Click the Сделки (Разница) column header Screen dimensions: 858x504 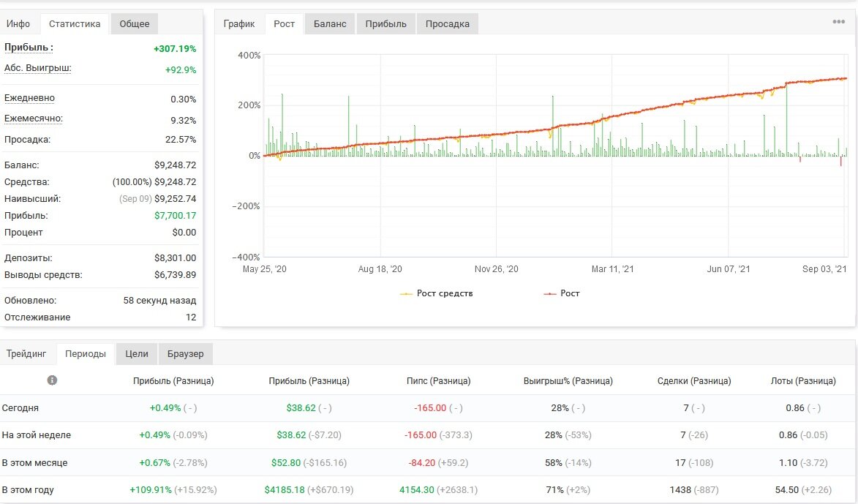(694, 381)
